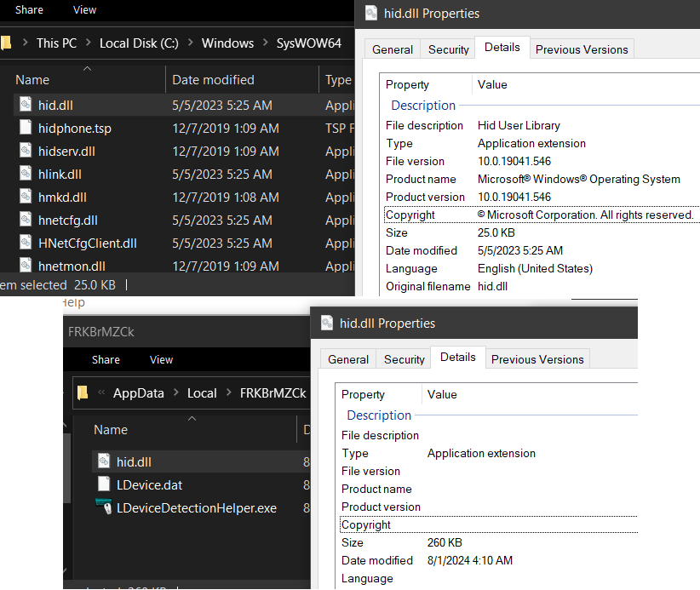Viewport: 700px width, 590px height.
Task: Expand the chevron after Local breadcrumb
Action: coord(228,392)
